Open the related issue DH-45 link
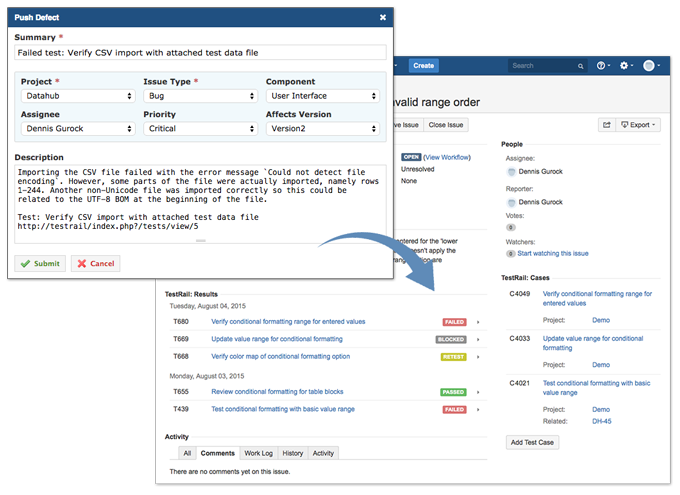The image size is (680, 495). (602, 421)
